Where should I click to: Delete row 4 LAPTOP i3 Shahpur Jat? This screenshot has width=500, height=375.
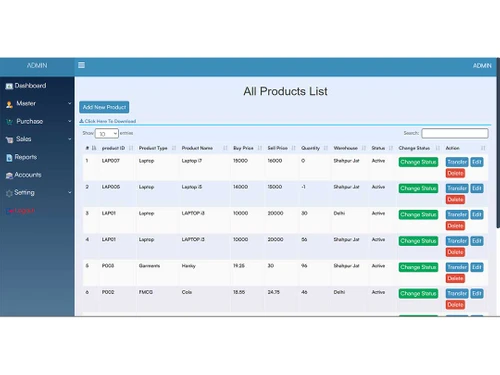455,252
